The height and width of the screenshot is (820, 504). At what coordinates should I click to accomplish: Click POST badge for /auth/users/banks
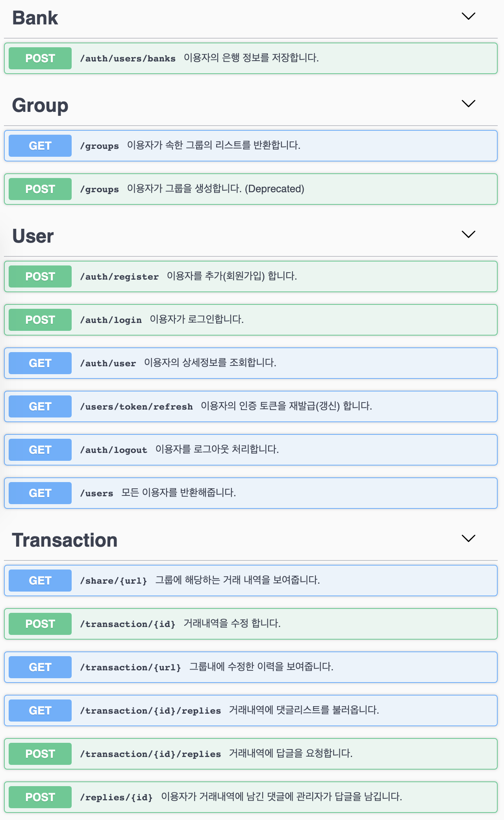pyautogui.click(x=40, y=58)
